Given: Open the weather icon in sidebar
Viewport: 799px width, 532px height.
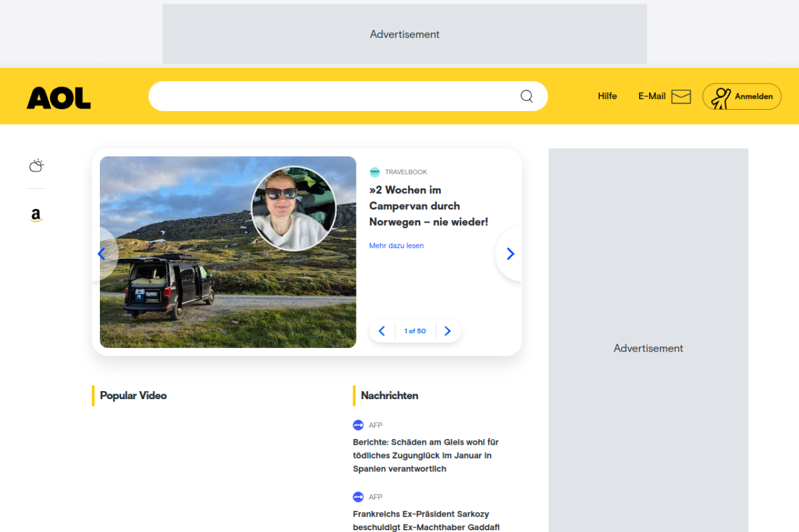Looking at the screenshot, I should (36, 166).
